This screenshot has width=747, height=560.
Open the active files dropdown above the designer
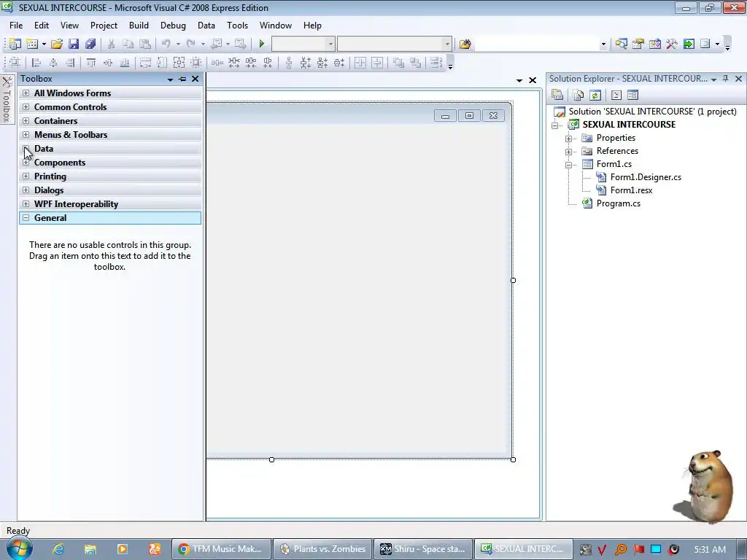tap(519, 80)
